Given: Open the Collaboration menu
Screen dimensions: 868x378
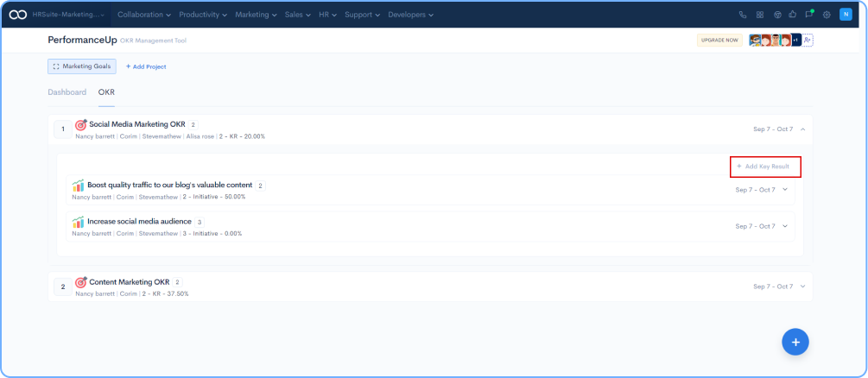Looking at the screenshot, I should pyautogui.click(x=143, y=15).
